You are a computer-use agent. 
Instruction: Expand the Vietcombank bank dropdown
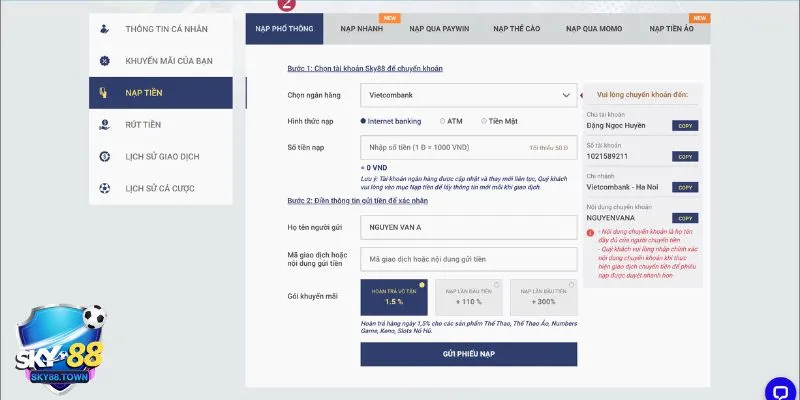click(468, 95)
